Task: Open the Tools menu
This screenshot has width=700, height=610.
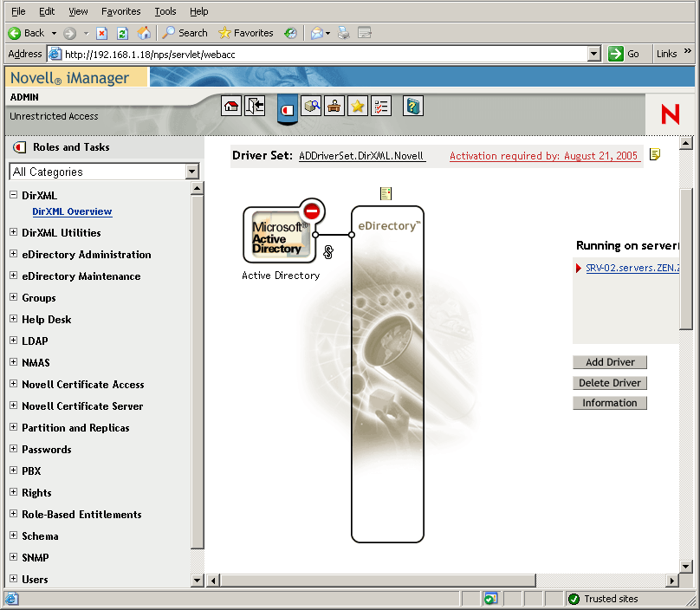Action: tap(165, 11)
